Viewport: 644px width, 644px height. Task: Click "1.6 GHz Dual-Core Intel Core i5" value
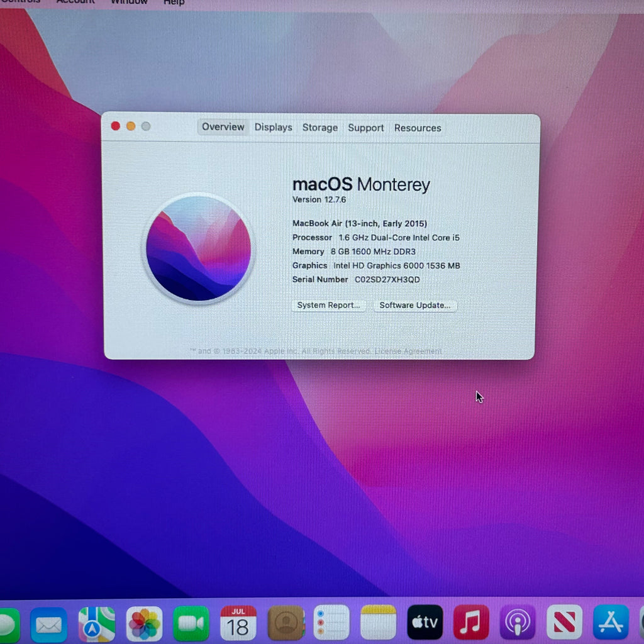click(399, 238)
